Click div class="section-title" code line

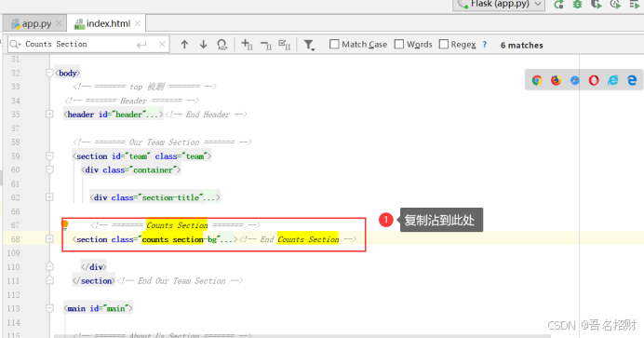pos(154,197)
